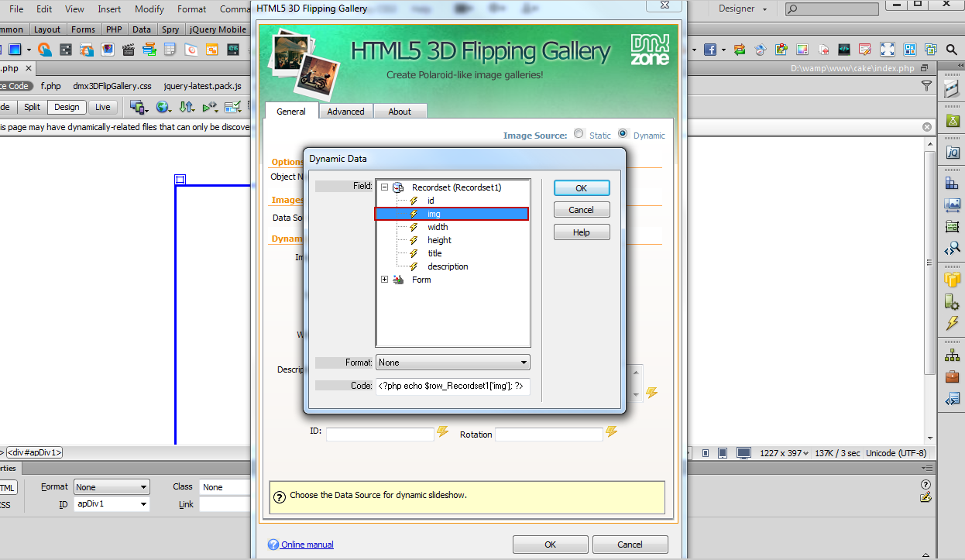Image resolution: width=965 pixels, height=560 pixels.
Task: Open the Format dropdown in Properties panel
Action: [x=112, y=487]
